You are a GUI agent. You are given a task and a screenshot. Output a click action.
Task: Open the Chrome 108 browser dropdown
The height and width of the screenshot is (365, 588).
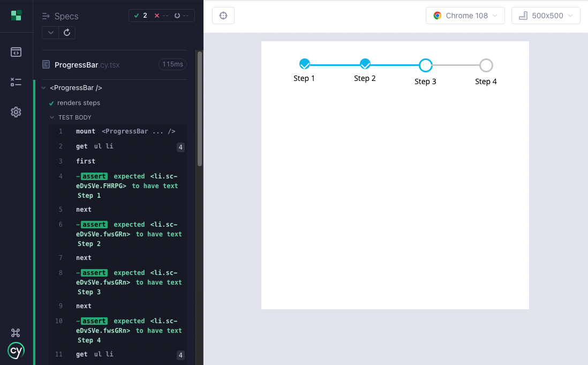click(465, 16)
